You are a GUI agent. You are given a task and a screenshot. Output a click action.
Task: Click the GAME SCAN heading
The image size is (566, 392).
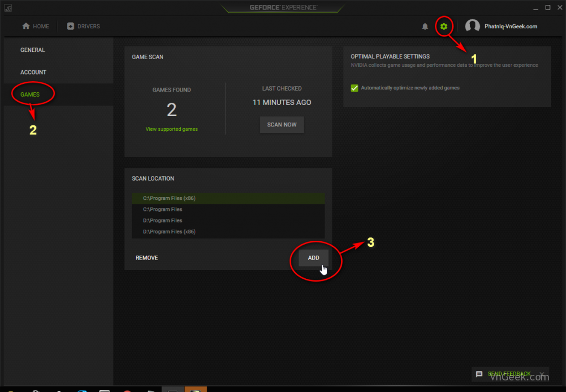147,57
